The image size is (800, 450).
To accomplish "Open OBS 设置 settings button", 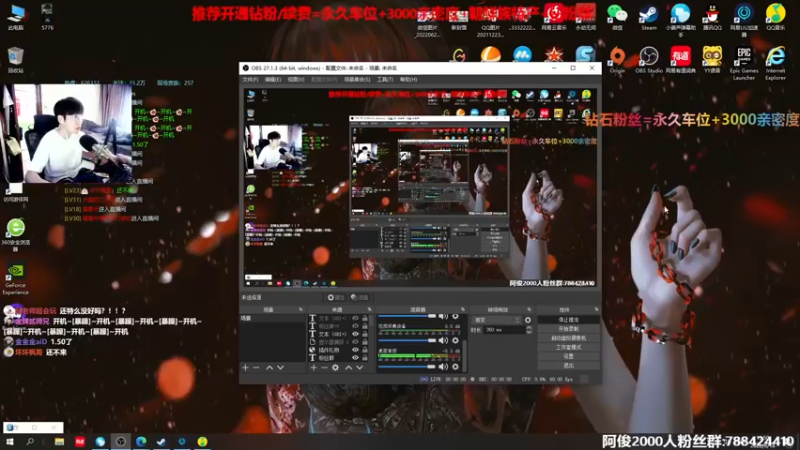I will (568, 357).
